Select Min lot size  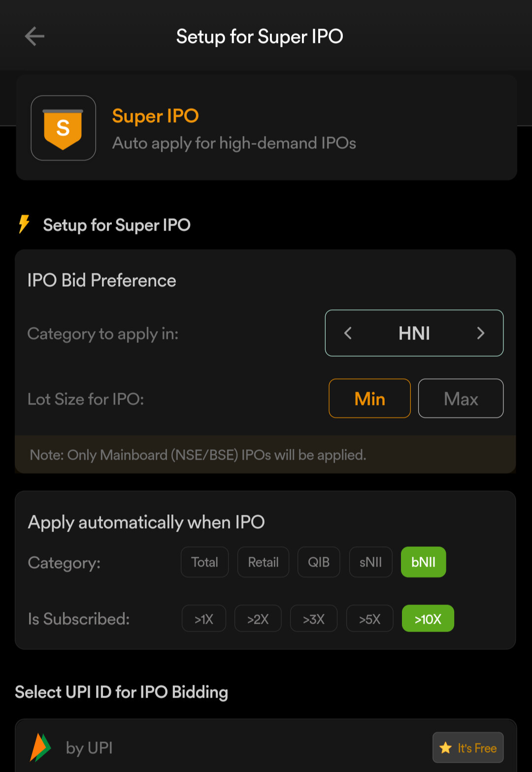[369, 399]
